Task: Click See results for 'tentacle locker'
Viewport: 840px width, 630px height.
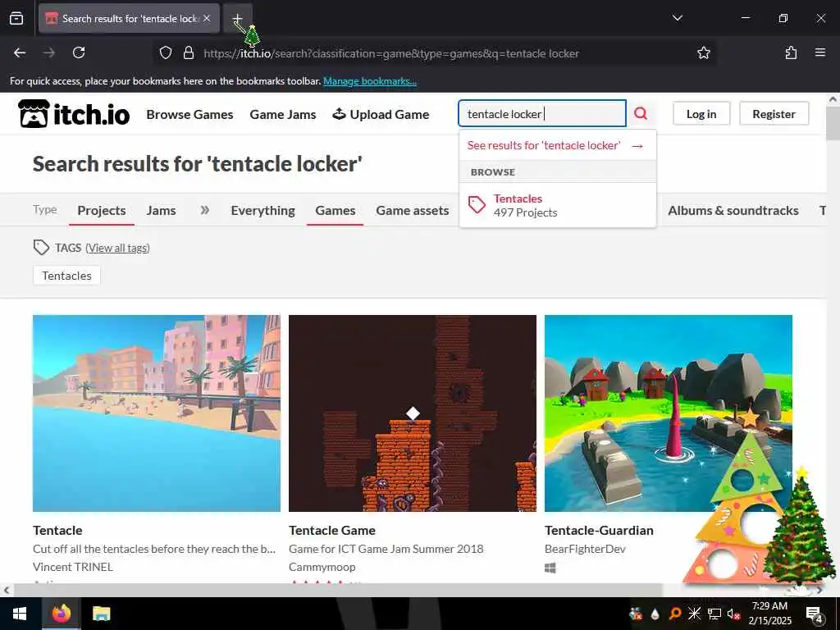Action: click(x=557, y=145)
